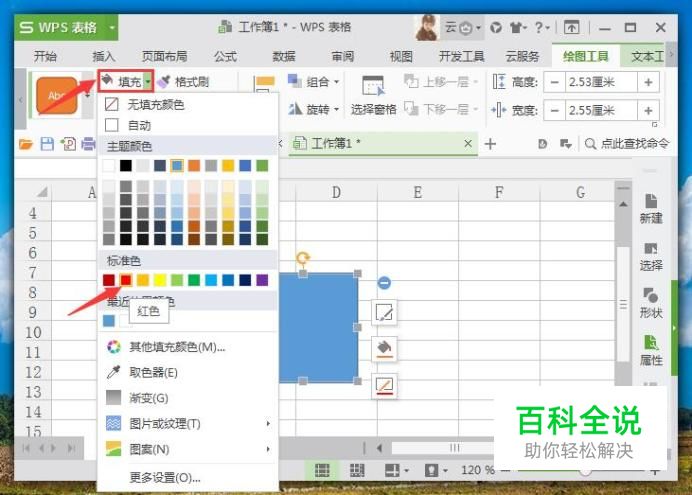Image resolution: width=692 pixels, height=495 pixels.
Task: Click the Select (选择) icon in side panel
Action: [x=651, y=248]
